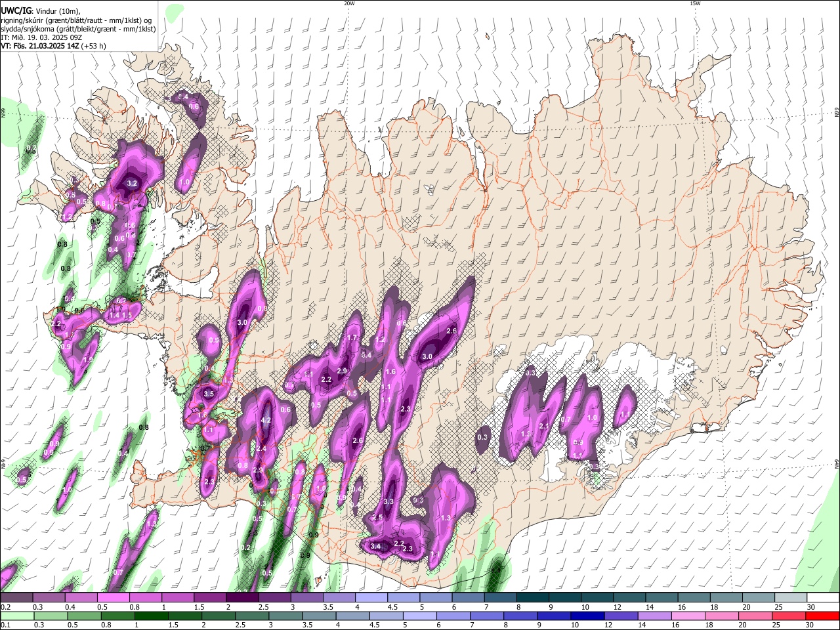Viewport: 840px width, 630px height.
Task: Click 'VT: Fös. 21.03.2025 14Z (+53 h)' text
Action: click(54, 46)
